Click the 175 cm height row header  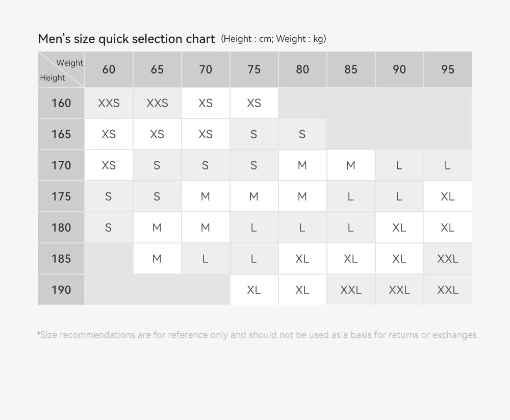coord(61,196)
